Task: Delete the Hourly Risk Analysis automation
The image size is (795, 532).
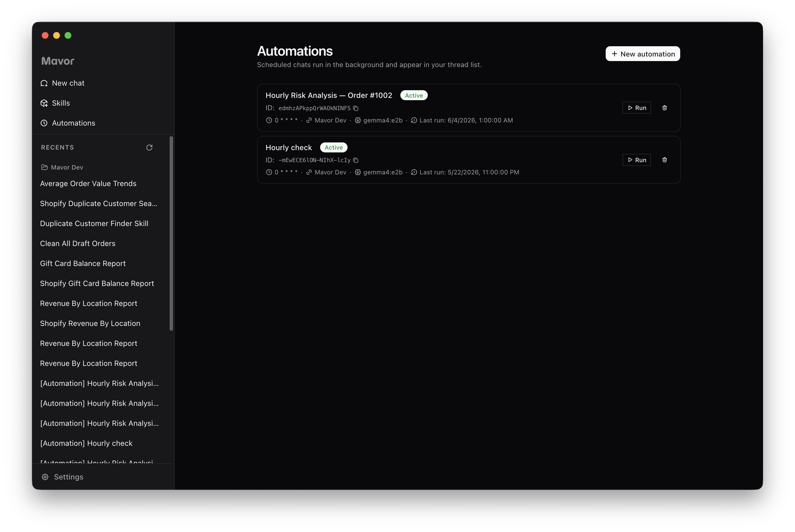Action: pos(664,108)
